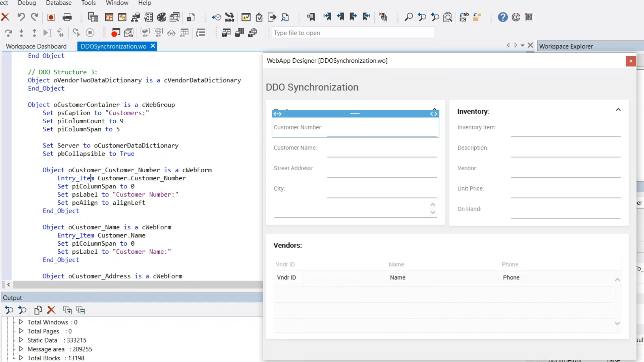Open the Database menu
The width and height of the screenshot is (644, 362).
coord(59,3)
